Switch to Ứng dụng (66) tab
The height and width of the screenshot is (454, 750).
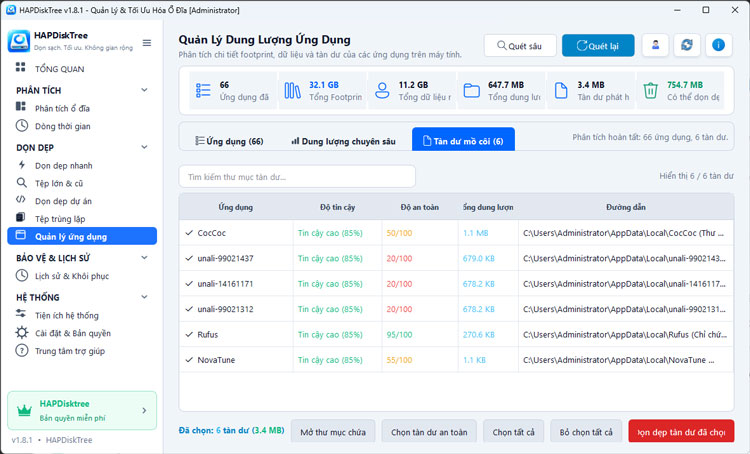coord(229,141)
